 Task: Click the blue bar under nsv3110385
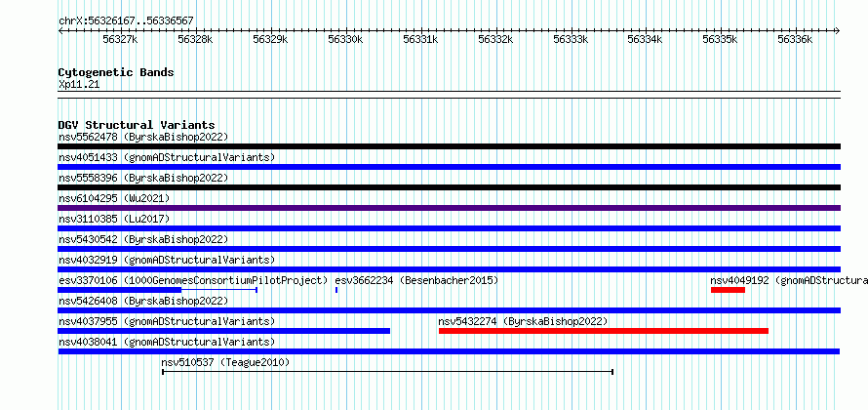449,228
